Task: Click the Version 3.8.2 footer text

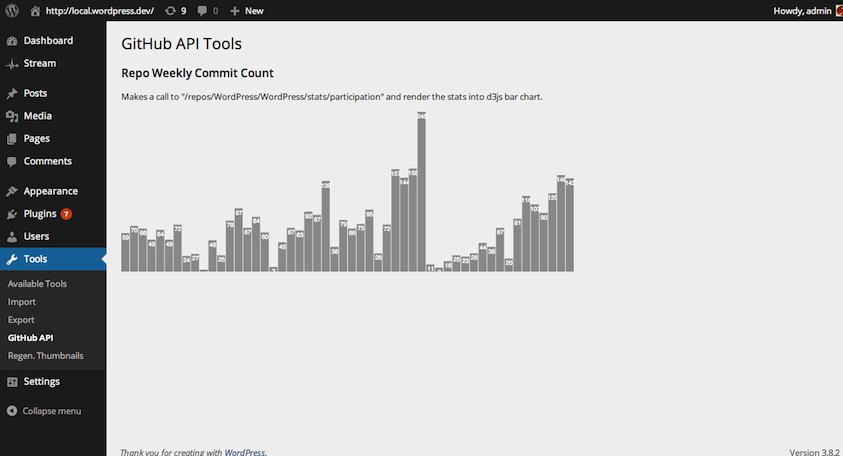Action: pyautogui.click(x=815, y=452)
